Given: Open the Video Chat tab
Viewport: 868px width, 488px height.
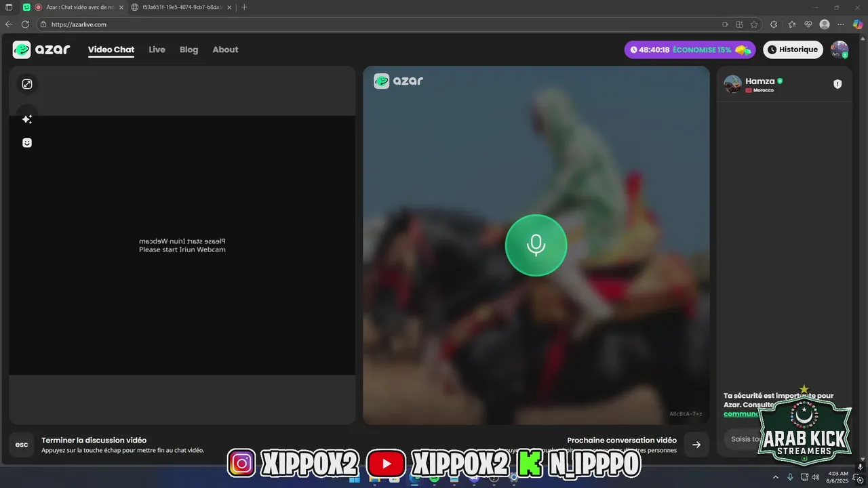Looking at the screenshot, I should click(111, 49).
